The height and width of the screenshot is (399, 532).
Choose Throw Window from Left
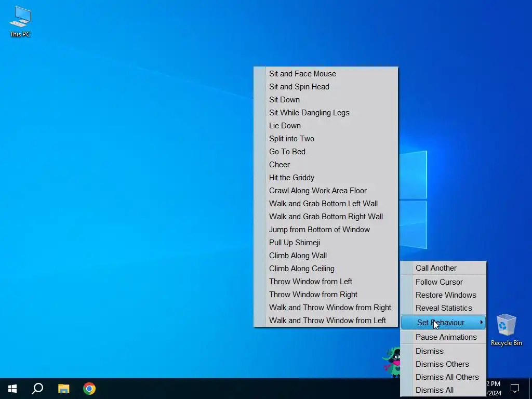[x=326, y=282]
